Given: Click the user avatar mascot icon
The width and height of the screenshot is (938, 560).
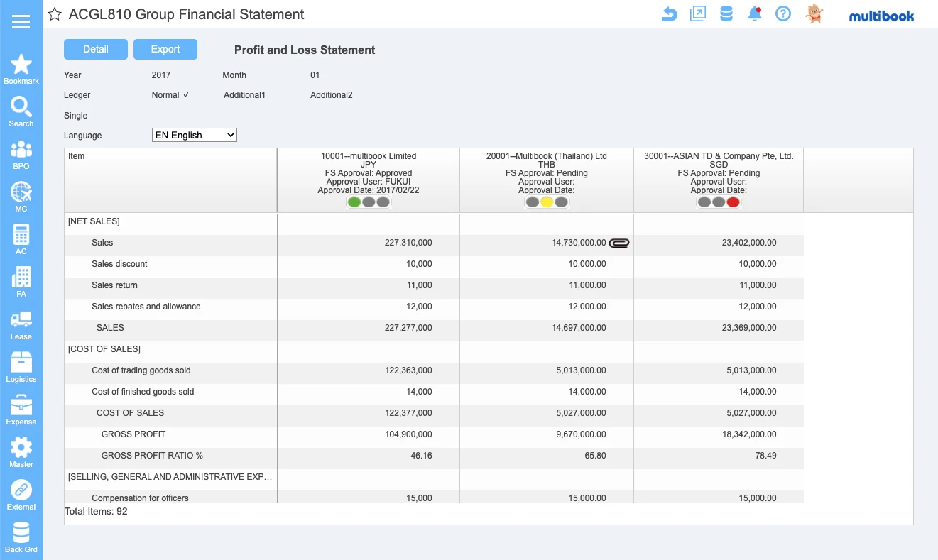Looking at the screenshot, I should click(814, 14).
